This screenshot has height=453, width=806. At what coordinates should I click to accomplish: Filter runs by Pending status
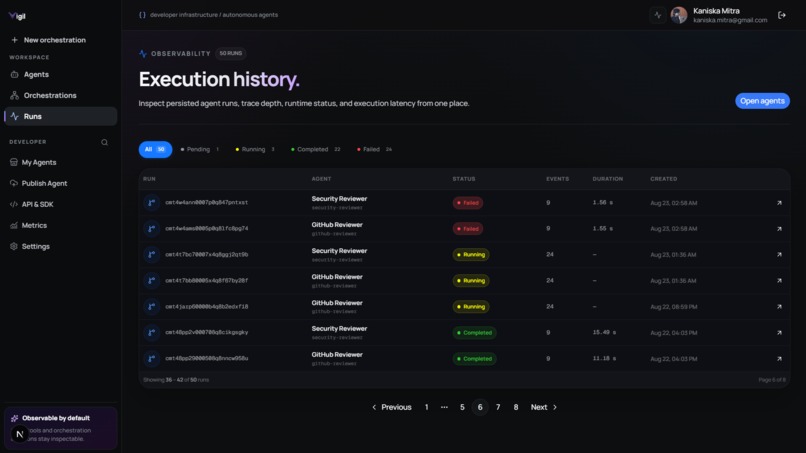pos(200,149)
